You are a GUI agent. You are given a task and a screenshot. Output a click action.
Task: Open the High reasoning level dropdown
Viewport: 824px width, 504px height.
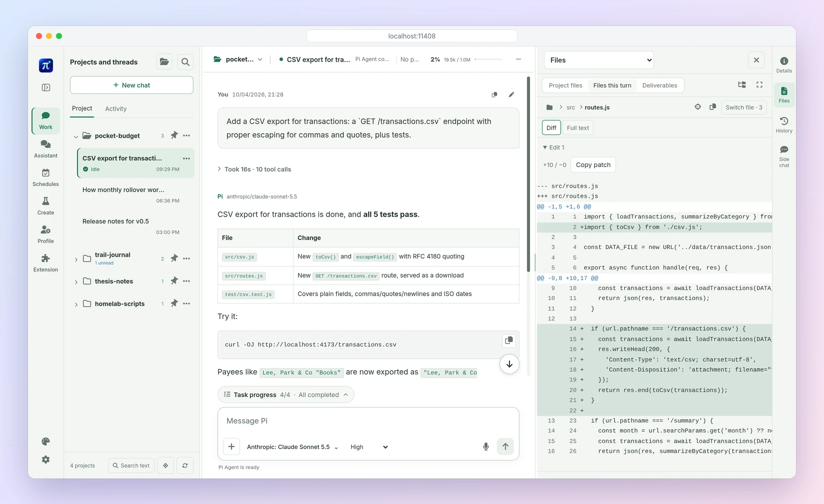pyautogui.click(x=369, y=447)
